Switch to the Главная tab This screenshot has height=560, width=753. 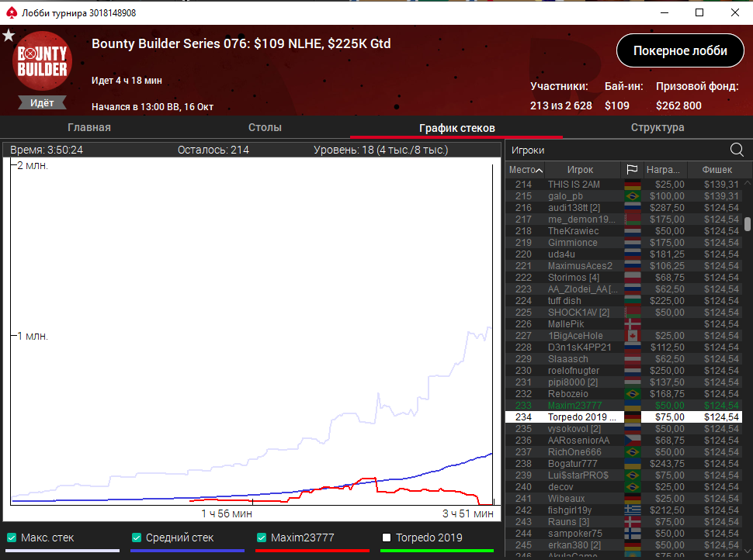(89, 128)
